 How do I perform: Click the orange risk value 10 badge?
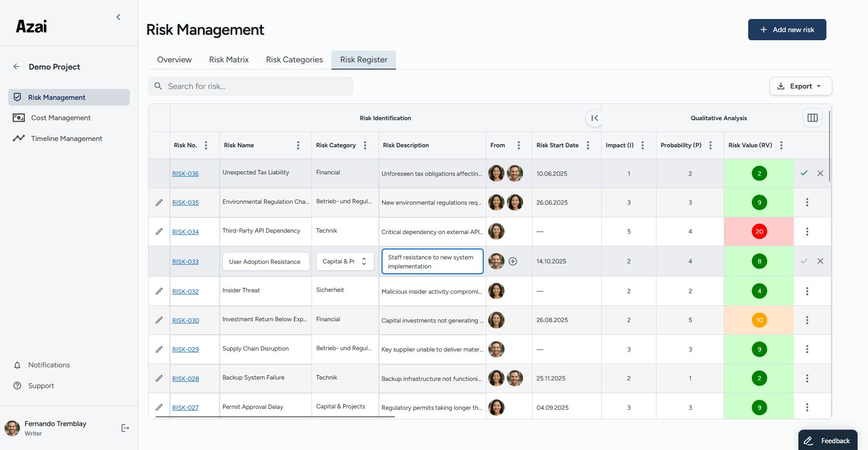[759, 320]
